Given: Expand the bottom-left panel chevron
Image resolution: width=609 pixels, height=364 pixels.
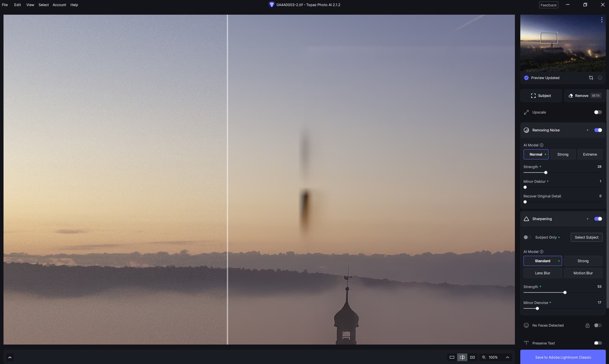Looking at the screenshot, I should [10, 357].
